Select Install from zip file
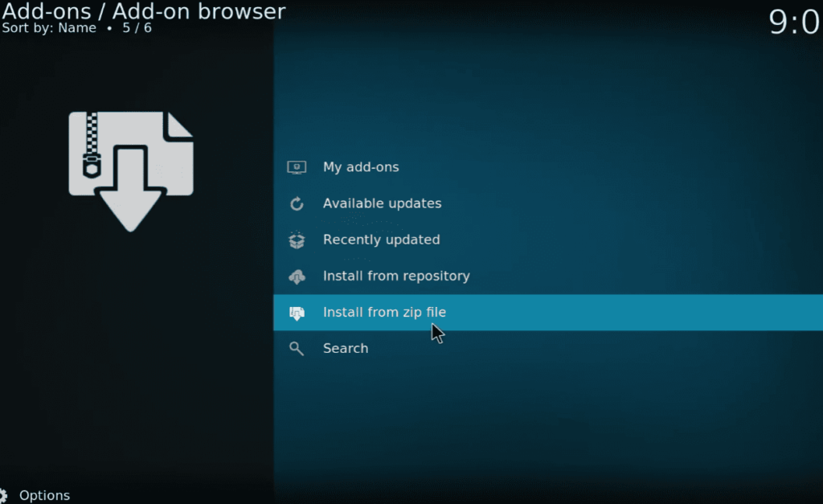 pyautogui.click(x=548, y=313)
